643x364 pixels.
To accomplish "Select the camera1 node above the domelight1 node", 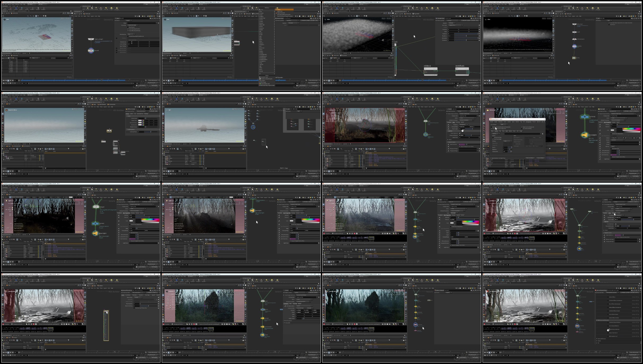I will (585, 117).
